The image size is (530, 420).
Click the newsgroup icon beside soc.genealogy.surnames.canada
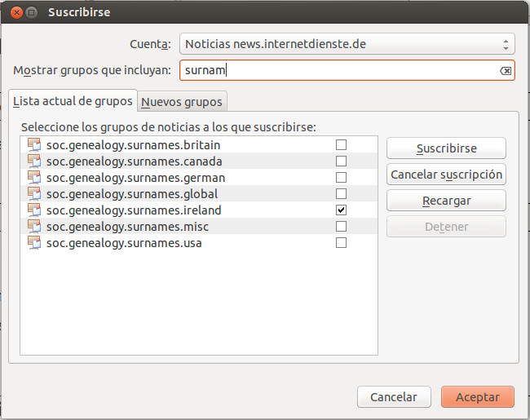(x=33, y=161)
